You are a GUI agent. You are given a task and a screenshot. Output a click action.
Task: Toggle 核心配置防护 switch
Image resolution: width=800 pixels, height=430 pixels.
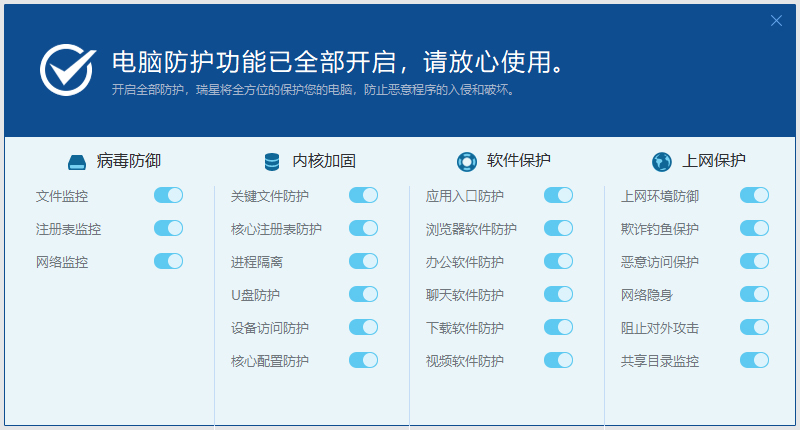(x=363, y=360)
